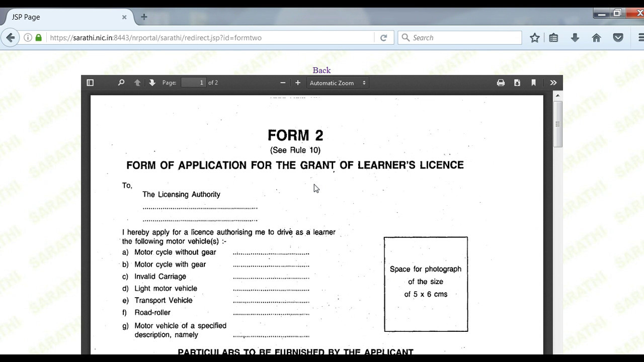644x362 pixels.
Task: Close the JSP Page tab
Action: coord(124,17)
